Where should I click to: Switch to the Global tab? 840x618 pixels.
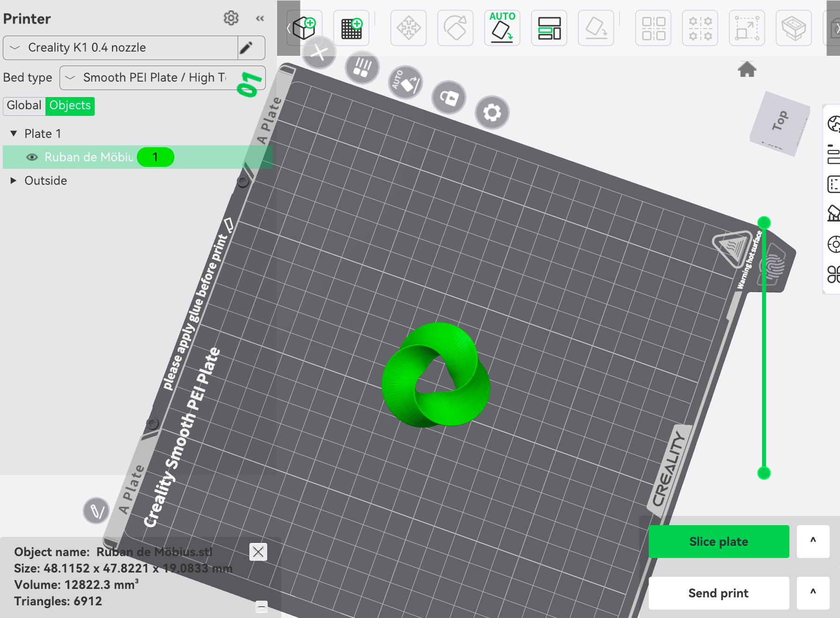(x=24, y=106)
